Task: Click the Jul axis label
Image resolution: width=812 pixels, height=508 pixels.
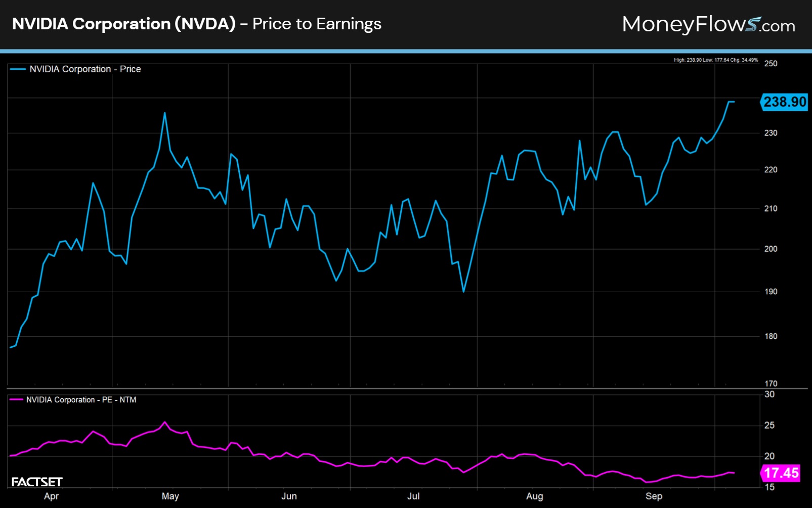Action: pos(413,496)
